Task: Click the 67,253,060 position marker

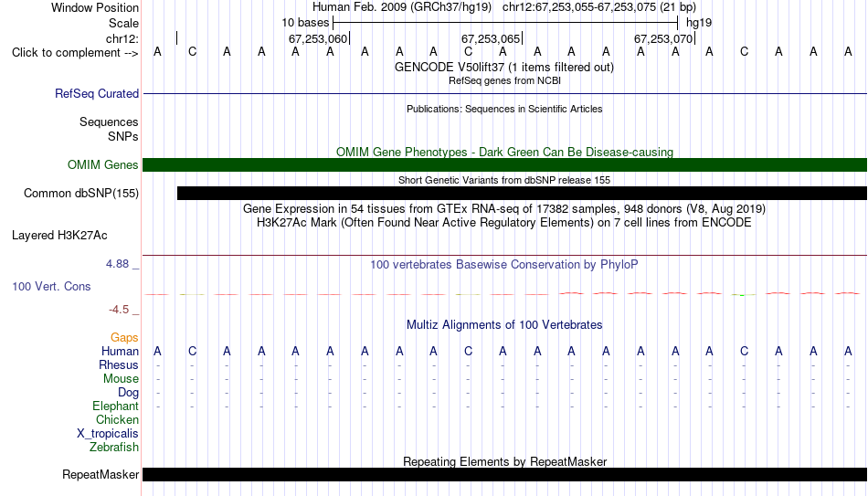Action: click(x=318, y=38)
